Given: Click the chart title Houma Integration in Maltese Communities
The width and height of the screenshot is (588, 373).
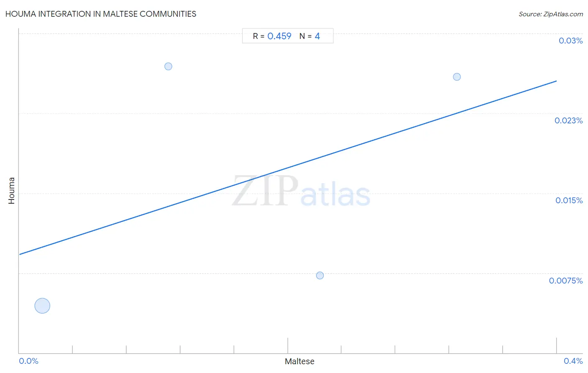Looking at the screenshot, I should click(101, 14).
